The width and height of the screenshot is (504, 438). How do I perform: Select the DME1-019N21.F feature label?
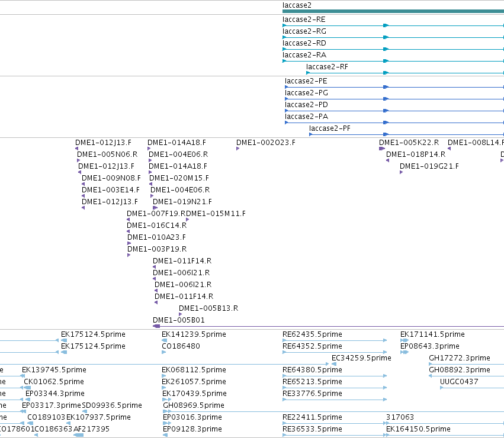tap(182, 202)
